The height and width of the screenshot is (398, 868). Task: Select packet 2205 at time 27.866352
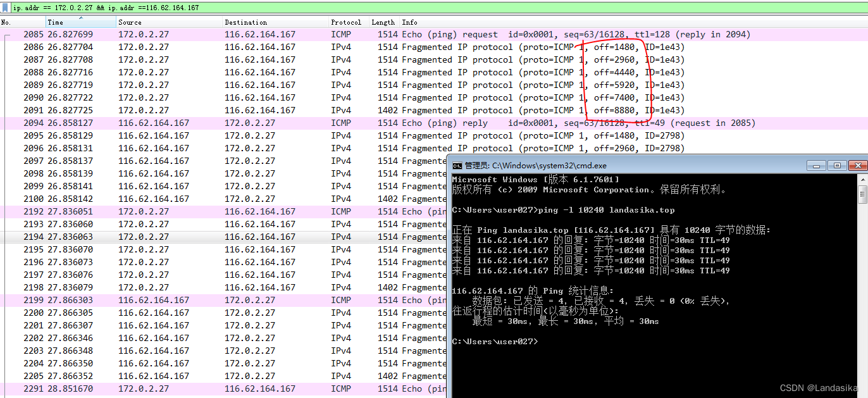[223, 376]
